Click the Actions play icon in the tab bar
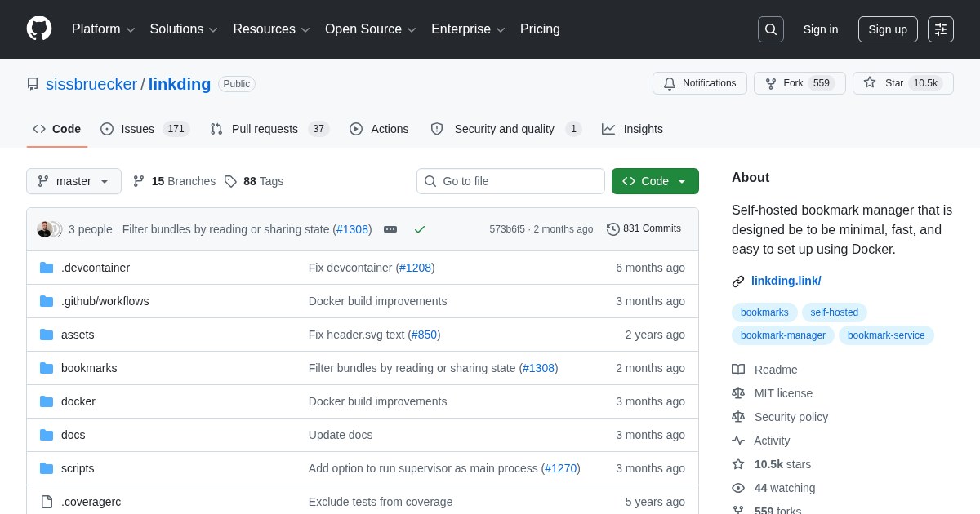Screen dimensions: 980x514 pyautogui.click(x=356, y=129)
